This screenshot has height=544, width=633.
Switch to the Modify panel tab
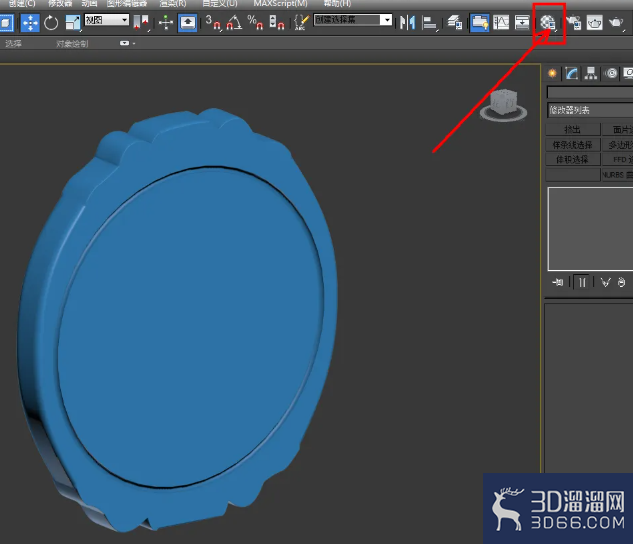point(571,73)
